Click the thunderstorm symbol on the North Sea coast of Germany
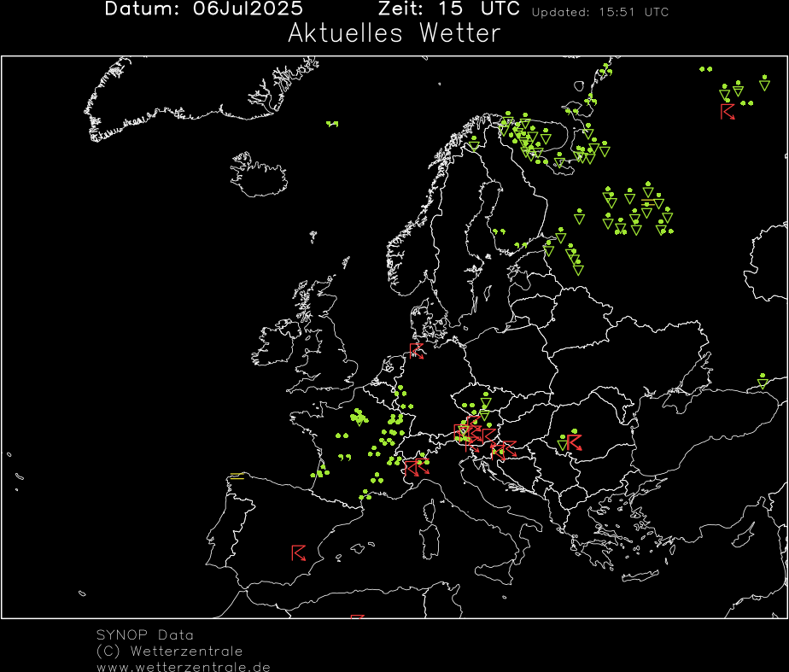Viewport: 789px width, 672px height. [416, 351]
